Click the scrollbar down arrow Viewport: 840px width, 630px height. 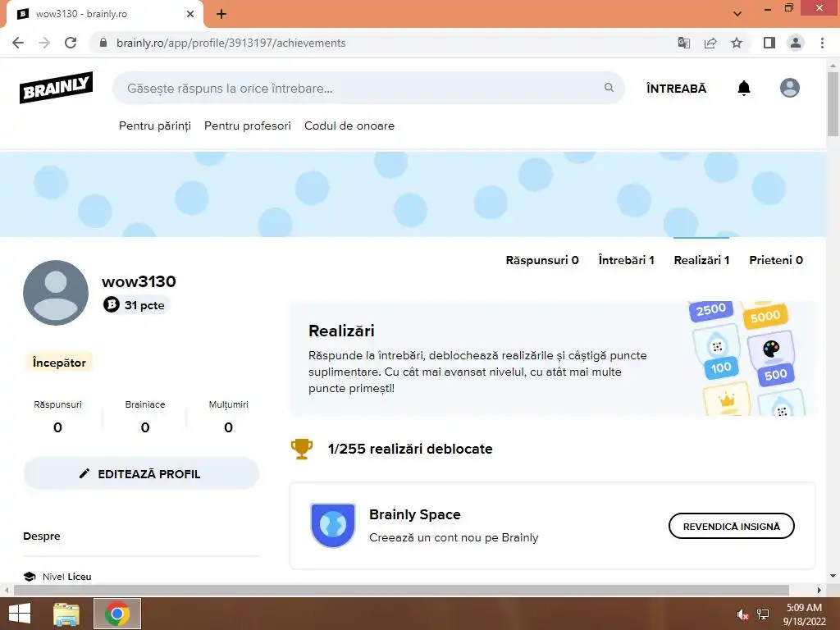pos(833,576)
